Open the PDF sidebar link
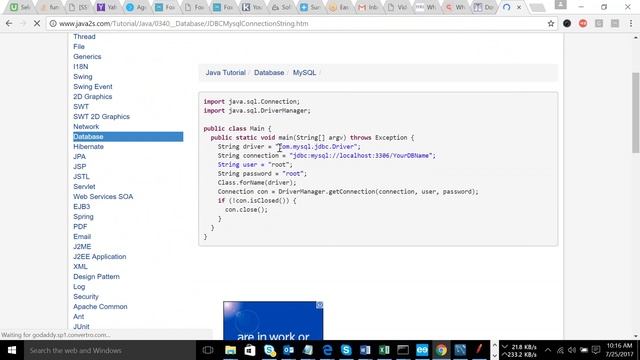Screen dimensions: 640x360 [x=80, y=227]
